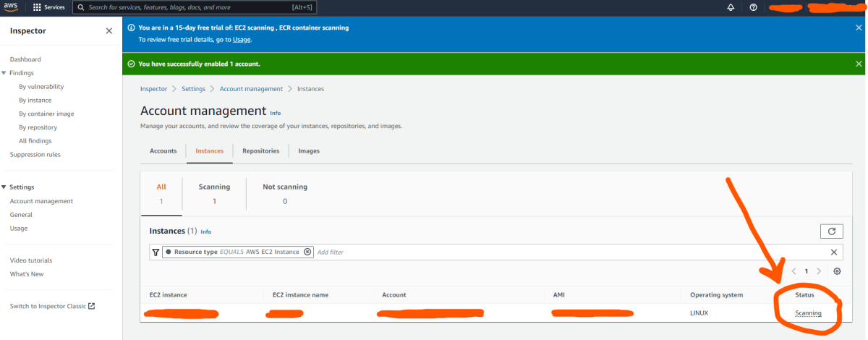Switch to the Instances tab
The width and height of the screenshot is (868, 340).
point(210,150)
